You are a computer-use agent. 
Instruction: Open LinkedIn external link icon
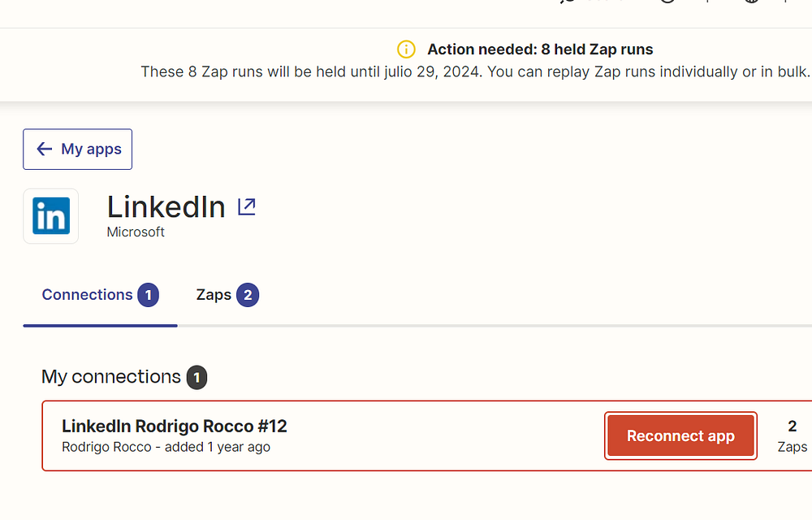pyautogui.click(x=246, y=206)
